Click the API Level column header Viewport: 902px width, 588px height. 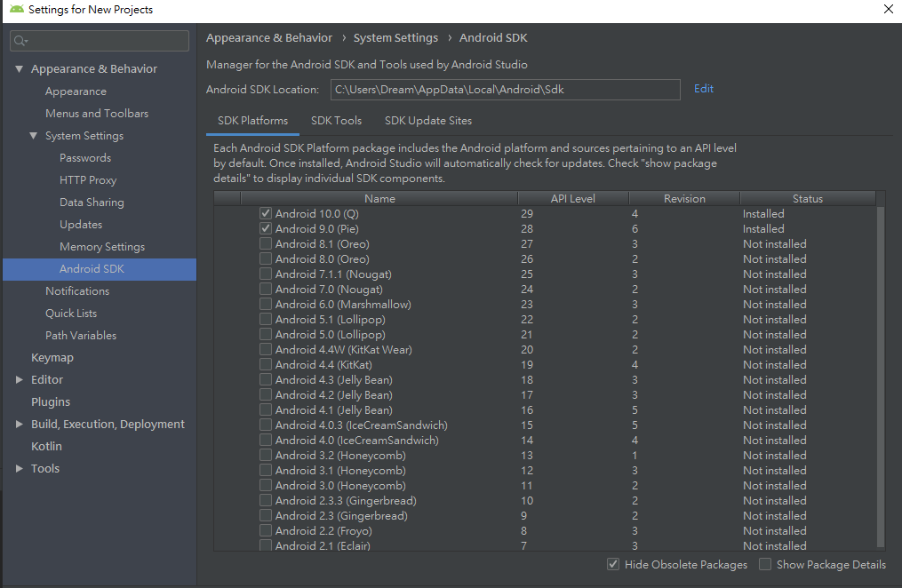tap(572, 197)
